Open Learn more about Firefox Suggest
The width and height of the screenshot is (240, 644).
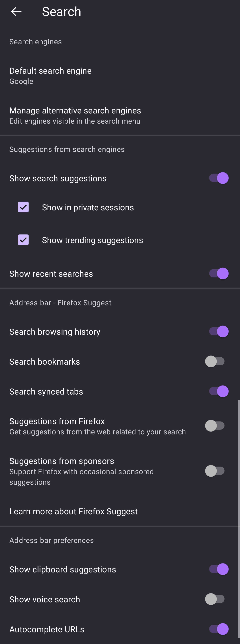74,511
